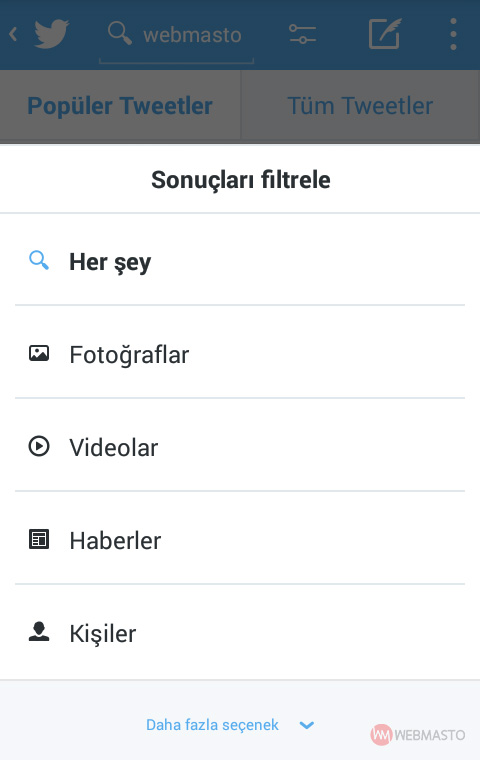
Task: Click the photo icon beside Fotoğraflar
Action: pos(39,353)
